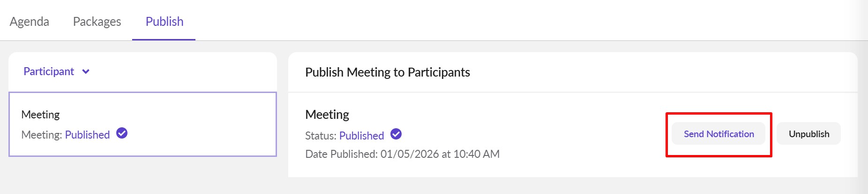Switch to the Packages tab
Viewport: 868px width, 194px height.
[97, 22]
